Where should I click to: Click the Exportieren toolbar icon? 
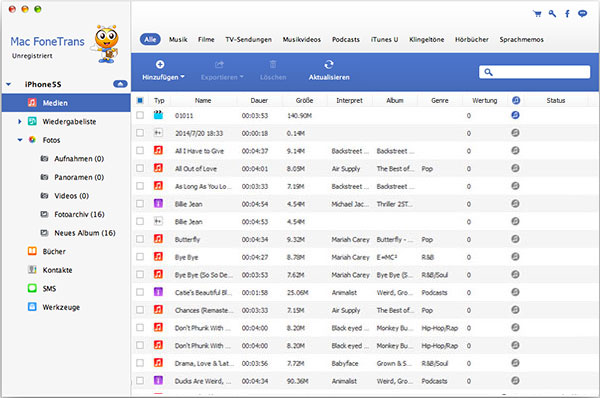[x=219, y=64]
